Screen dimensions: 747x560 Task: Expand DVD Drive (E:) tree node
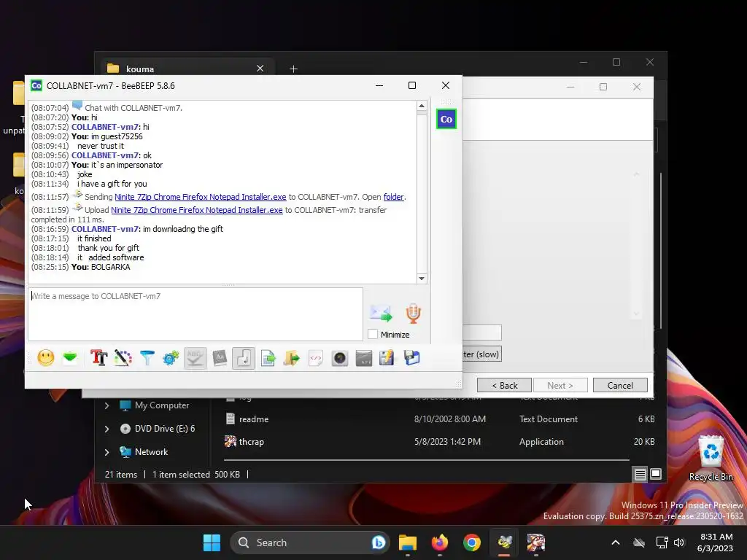point(107,429)
